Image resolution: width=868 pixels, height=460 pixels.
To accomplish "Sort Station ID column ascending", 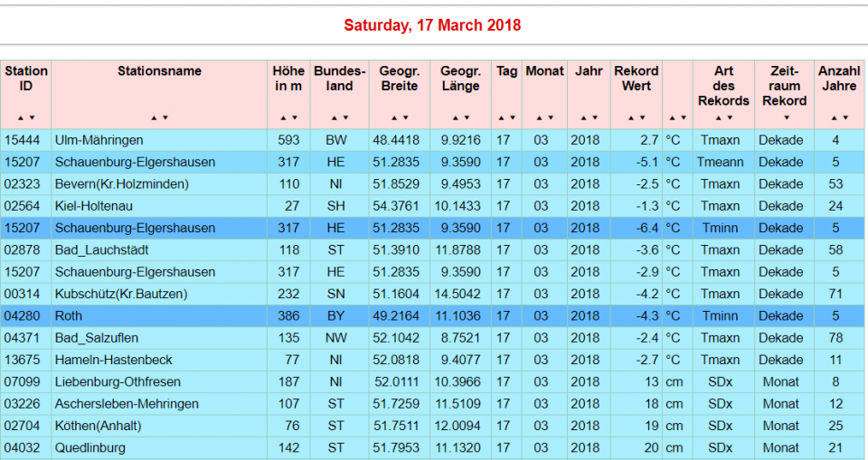I will coord(22,118).
